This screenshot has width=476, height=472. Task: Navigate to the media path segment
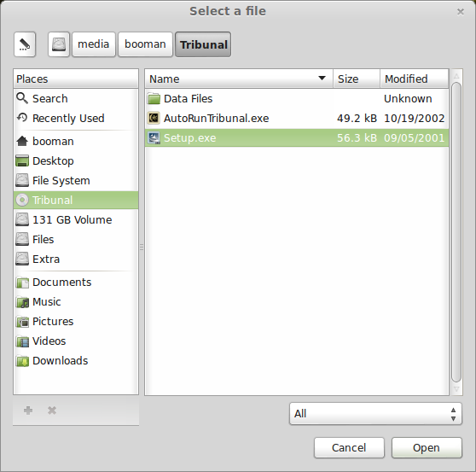(x=94, y=44)
